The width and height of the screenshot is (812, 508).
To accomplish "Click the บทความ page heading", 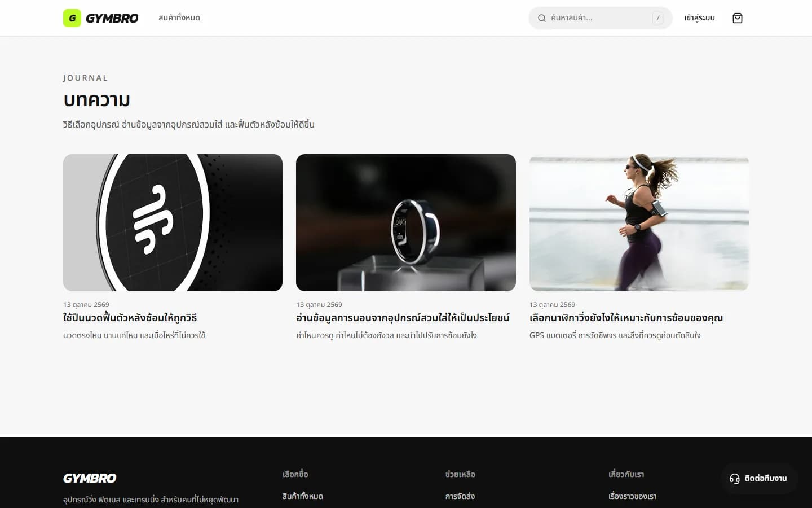I will pos(96,100).
